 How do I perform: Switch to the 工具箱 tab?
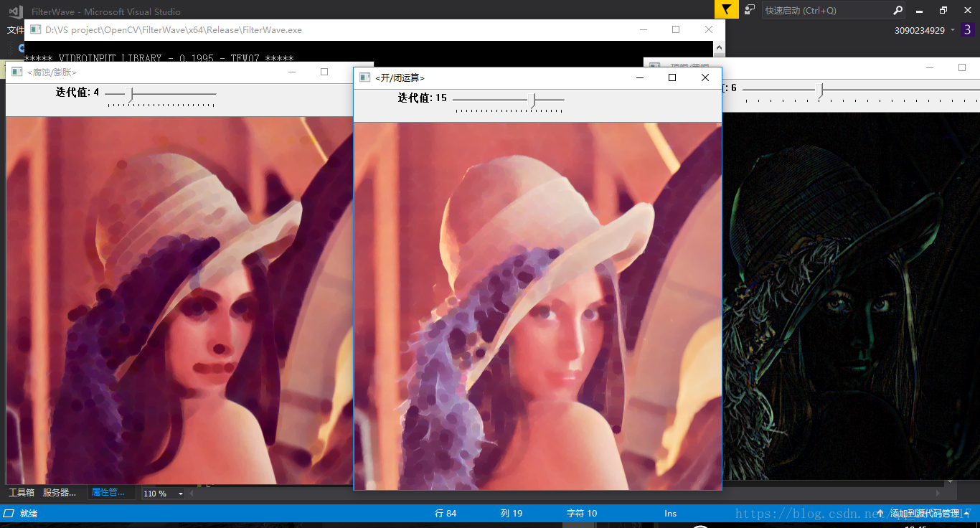pyautogui.click(x=22, y=493)
